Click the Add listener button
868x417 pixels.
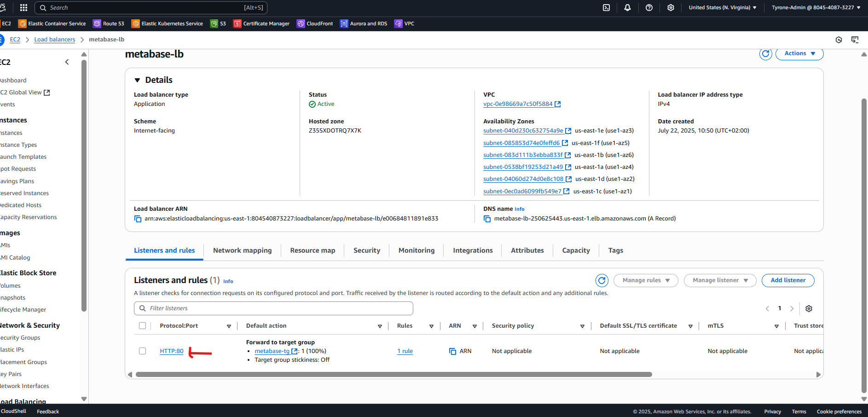tap(788, 280)
